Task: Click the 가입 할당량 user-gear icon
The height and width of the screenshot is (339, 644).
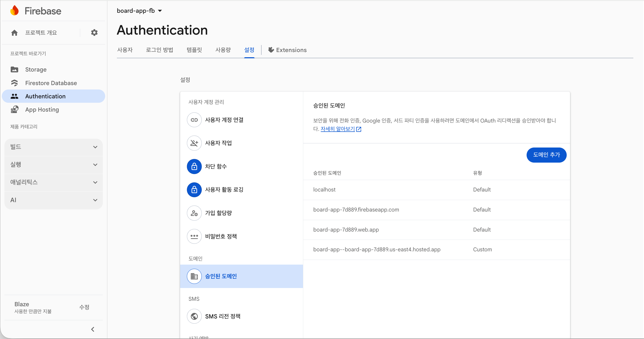Action: pos(194,213)
